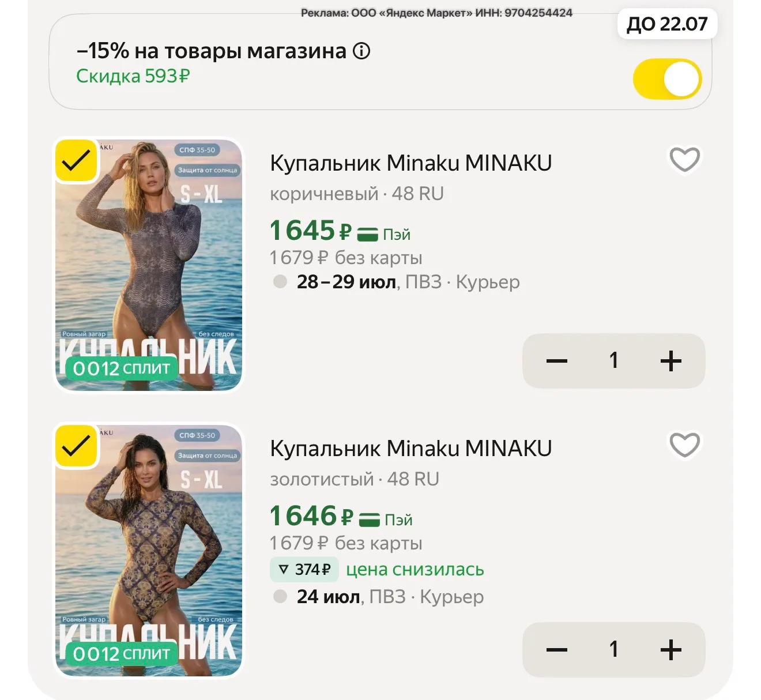Click the Сплит badge on golden swimsuit
Viewport: 761px width, 700px height.
(x=122, y=653)
